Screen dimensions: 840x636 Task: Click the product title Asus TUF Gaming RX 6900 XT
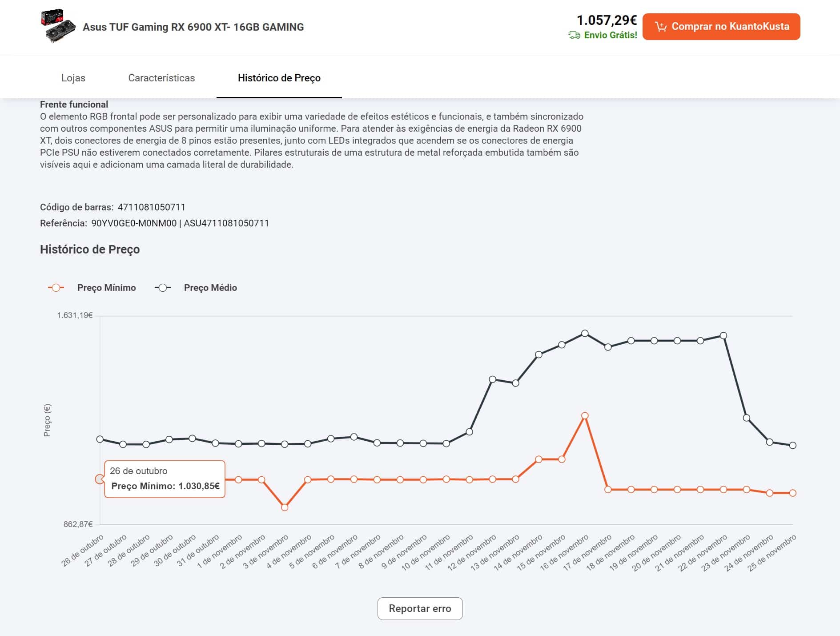pyautogui.click(x=193, y=27)
